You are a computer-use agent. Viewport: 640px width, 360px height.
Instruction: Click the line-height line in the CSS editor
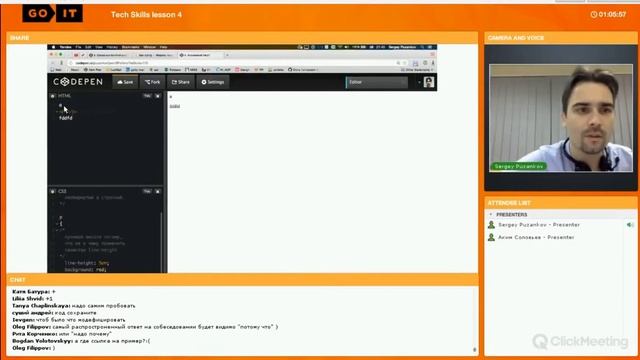pyautogui.click(x=87, y=263)
